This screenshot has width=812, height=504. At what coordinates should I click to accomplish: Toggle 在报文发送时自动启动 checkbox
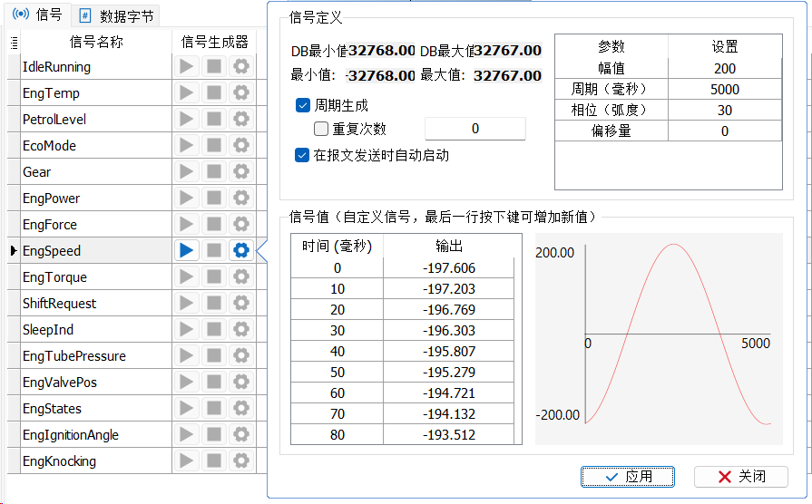pos(302,155)
